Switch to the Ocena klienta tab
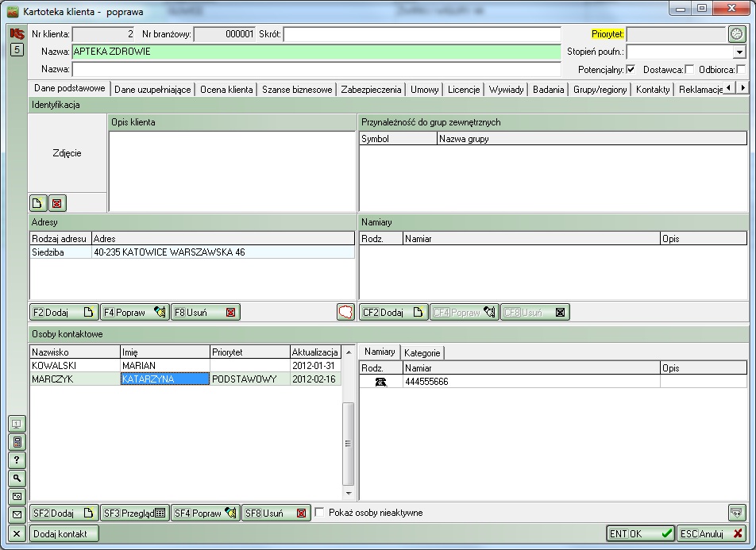756x550 pixels. coord(226,90)
